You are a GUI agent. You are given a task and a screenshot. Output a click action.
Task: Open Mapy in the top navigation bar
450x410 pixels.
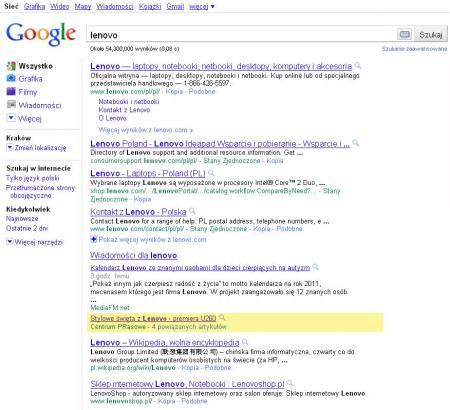pos(83,6)
